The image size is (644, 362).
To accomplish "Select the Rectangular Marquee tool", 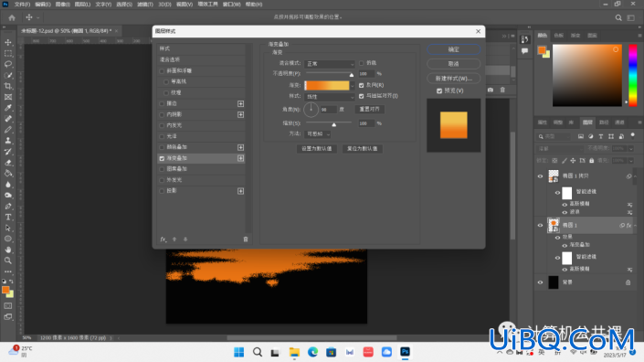I will pyautogui.click(x=8, y=53).
